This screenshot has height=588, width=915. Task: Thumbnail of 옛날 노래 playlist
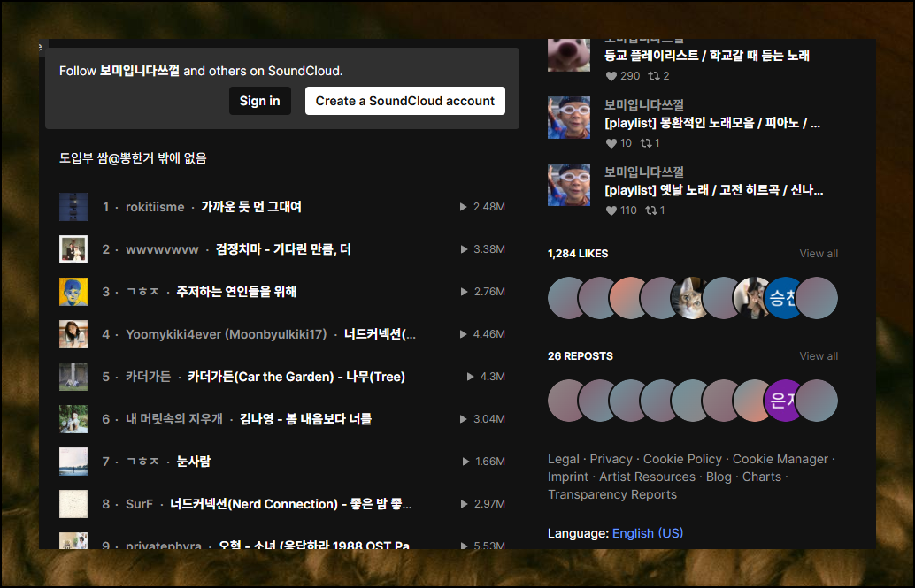pos(569,185)
